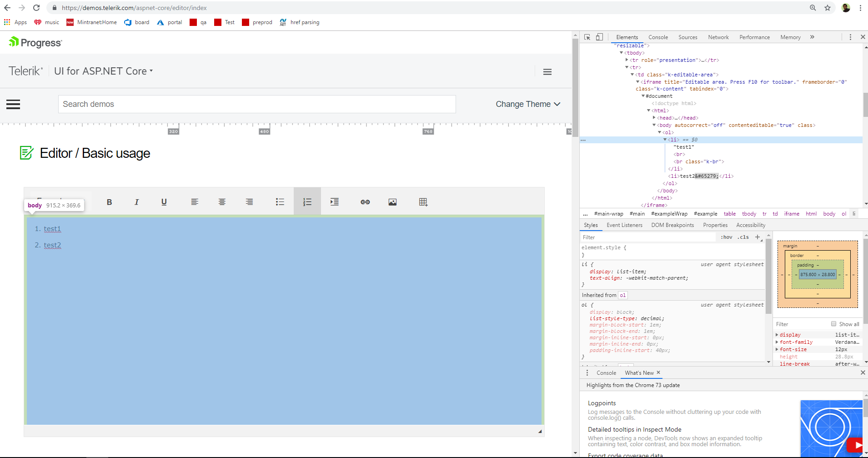Screen dimensions: 868x458
Task: Toggle italic formatting in the editor toolbar
Action: (136, 202)
